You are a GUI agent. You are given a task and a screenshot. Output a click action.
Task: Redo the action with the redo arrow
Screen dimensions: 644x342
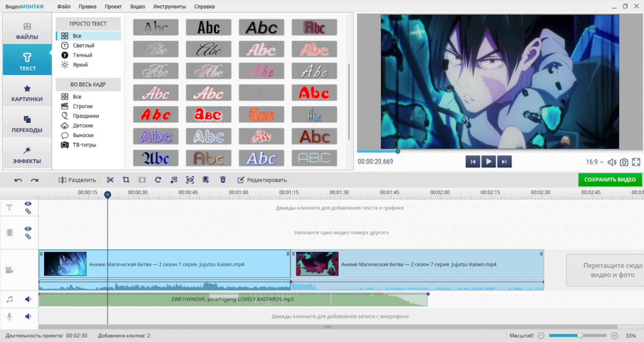point(35,180)
